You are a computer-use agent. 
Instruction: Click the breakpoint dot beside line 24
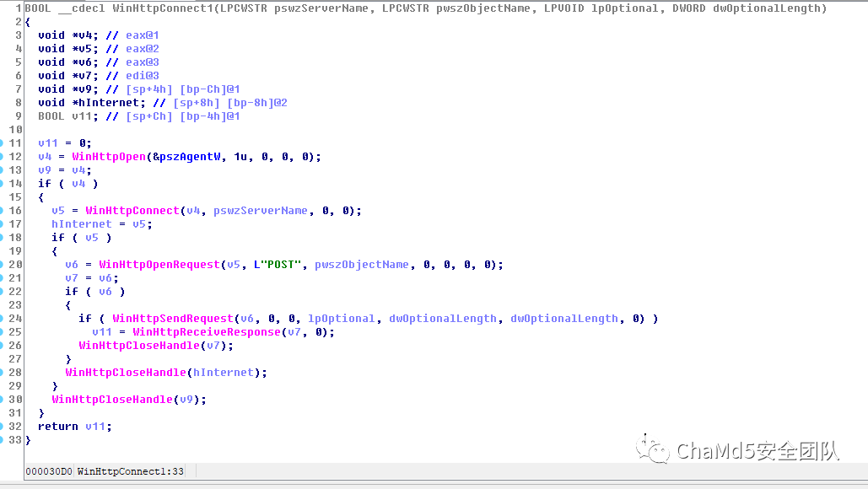[2, 319]
